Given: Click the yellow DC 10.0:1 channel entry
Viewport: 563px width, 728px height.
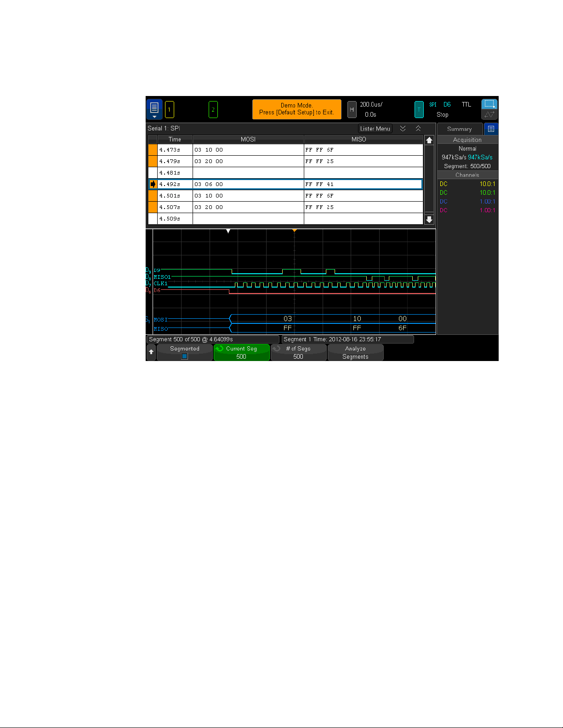Looking at the screenshot, I should tap(467, 184).
